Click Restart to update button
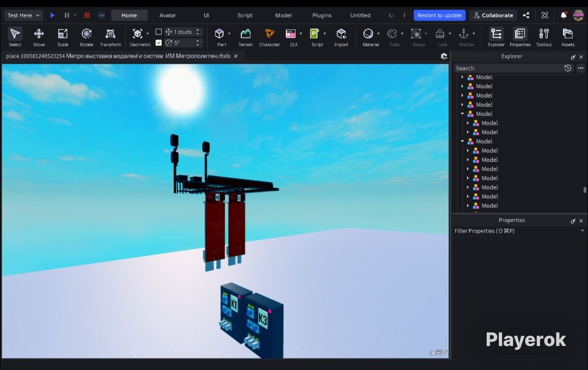Screen dimensions: 588x370 pos(439,15)
